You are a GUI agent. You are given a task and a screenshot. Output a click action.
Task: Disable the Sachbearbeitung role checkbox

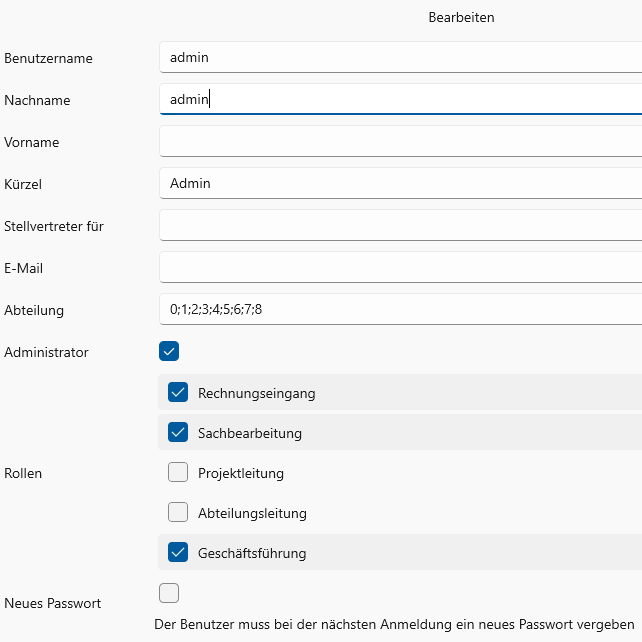tap(178, 432)
